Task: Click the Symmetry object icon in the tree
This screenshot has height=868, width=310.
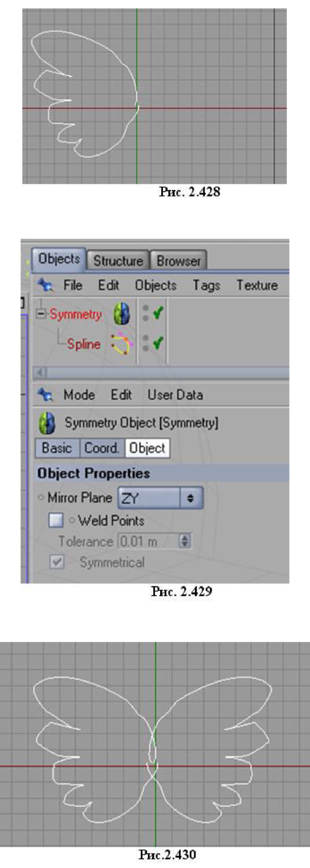Action: click(123, 315)
